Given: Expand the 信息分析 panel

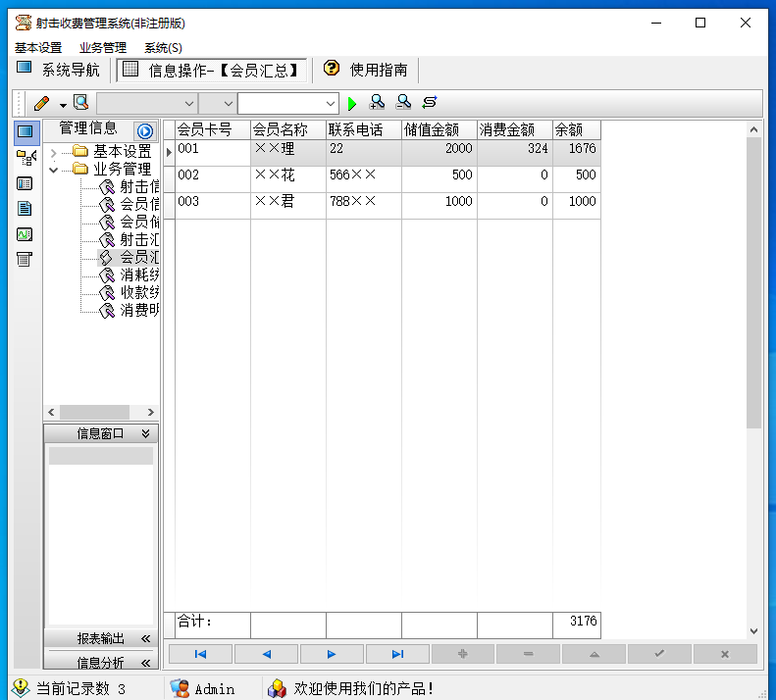Looking at the screenshot, I should (145, 663).
